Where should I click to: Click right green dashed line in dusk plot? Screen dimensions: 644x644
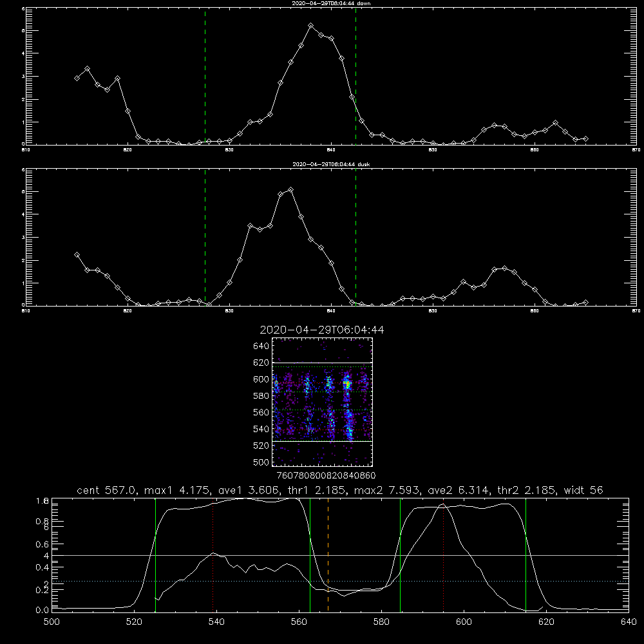pos(355,237)
